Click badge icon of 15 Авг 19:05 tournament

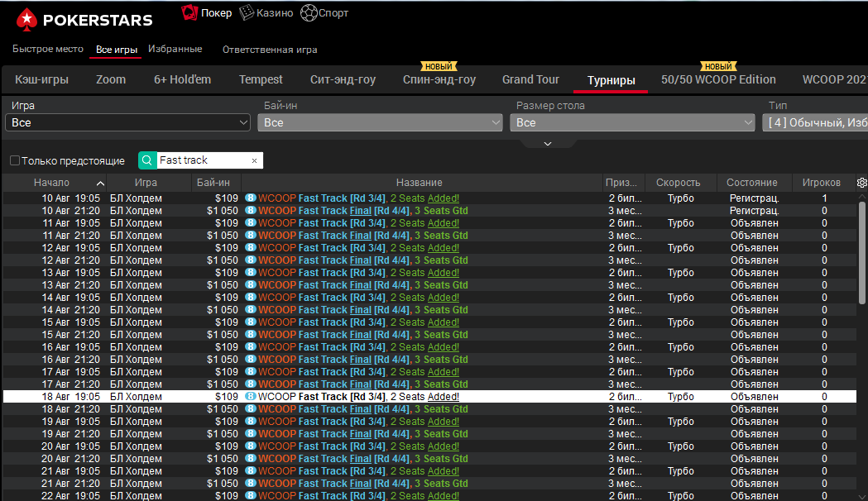[250, 322]
